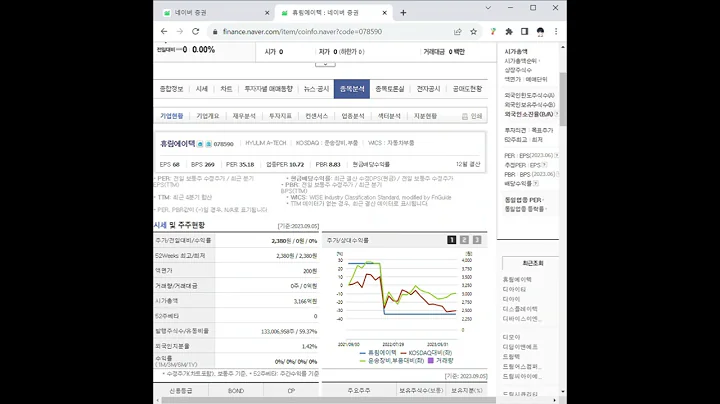720x404 pixels.
Task: Open the 종합정보 tab
Action: (x=171, y=89)
